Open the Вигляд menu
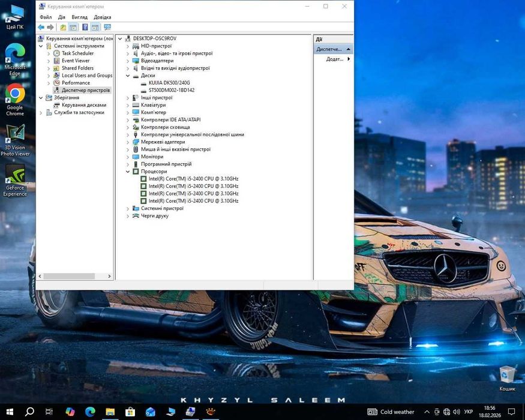This screenshot has height=420, width=525. (x=79, y=17)
